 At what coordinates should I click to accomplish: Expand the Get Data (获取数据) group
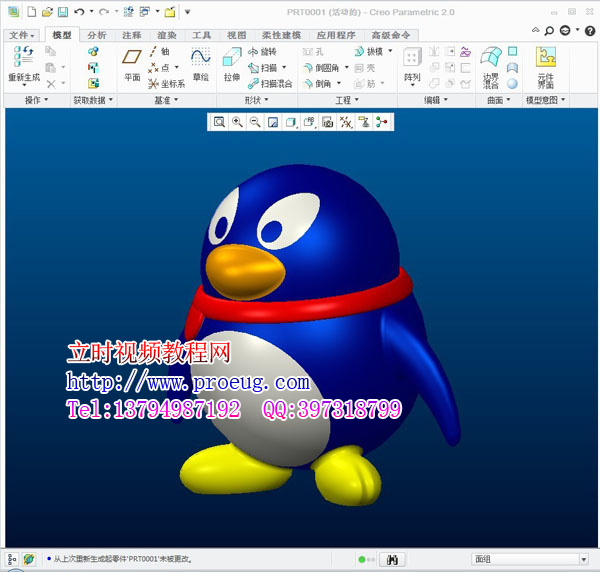tap(93, 100)
